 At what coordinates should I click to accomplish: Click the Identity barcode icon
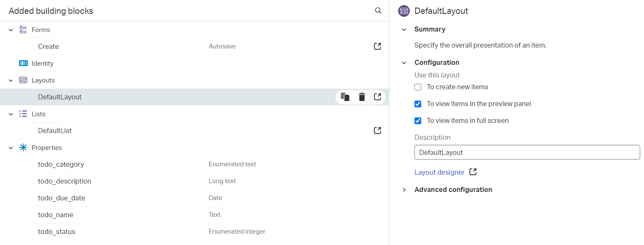click(24, 64)
